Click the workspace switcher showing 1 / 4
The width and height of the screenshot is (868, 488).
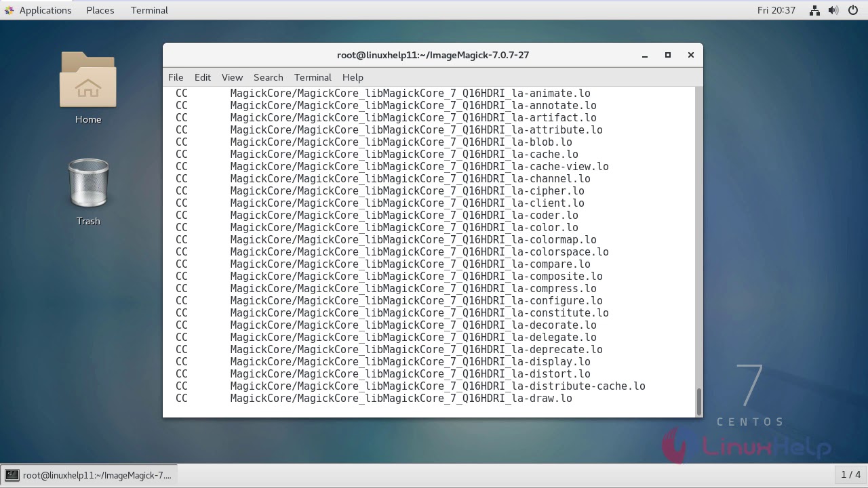click(x=850, y=474)
